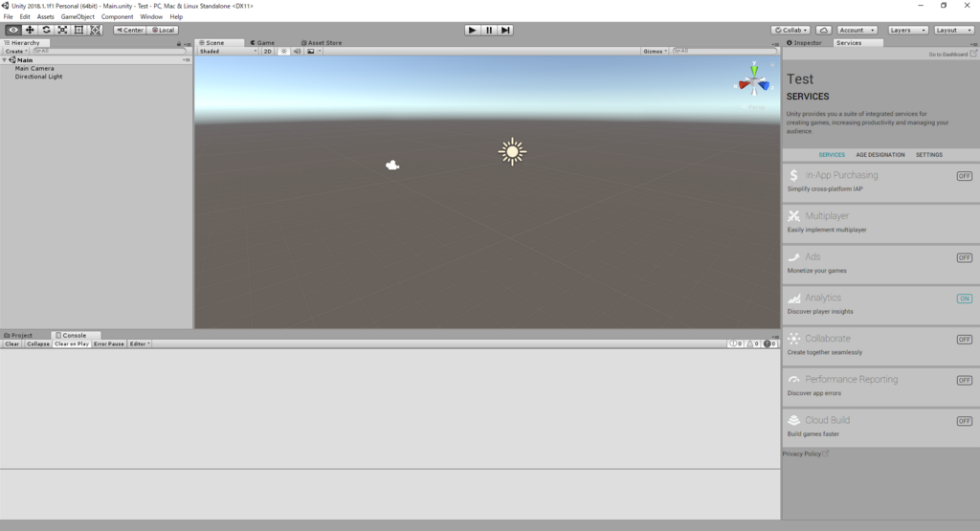Open the GameObject menu
The width and height of the screenshot is (980, 531).
tap(78, 17)
